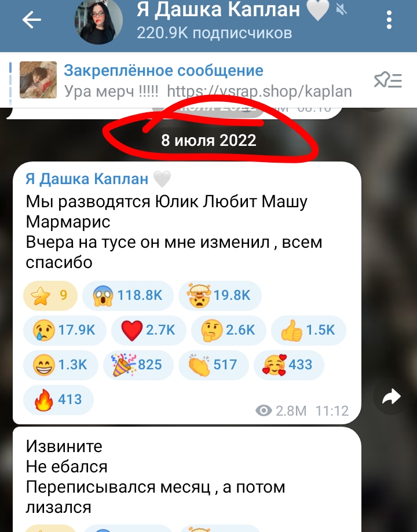The height and width of the screenshot is (532, 417).
Task: Add the thinking face reaction 2.6K
Action: tap(229, 330)
